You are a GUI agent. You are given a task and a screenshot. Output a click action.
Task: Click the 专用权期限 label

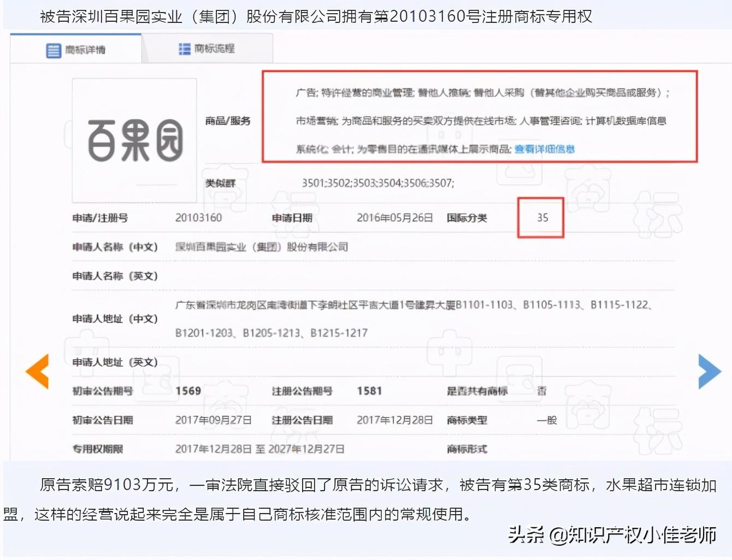point(98,449)
